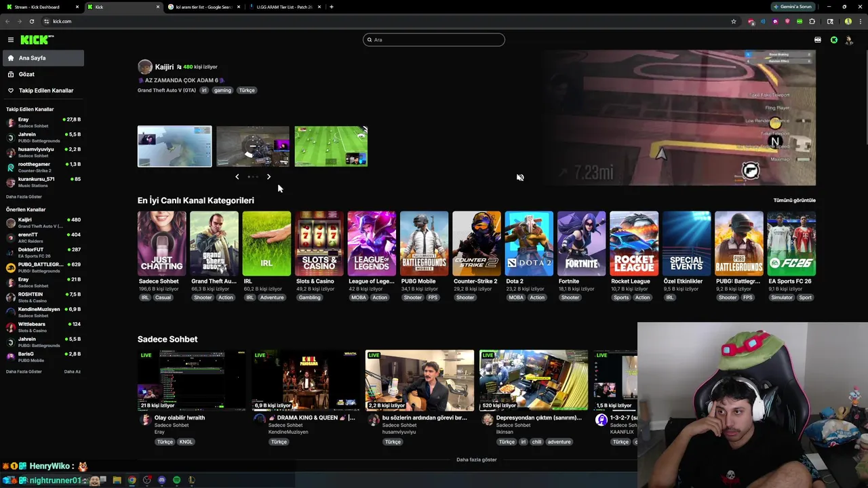Select Takip Edilen Kanallar in the sidebar
Screen dimensions: 868x488
42,90
